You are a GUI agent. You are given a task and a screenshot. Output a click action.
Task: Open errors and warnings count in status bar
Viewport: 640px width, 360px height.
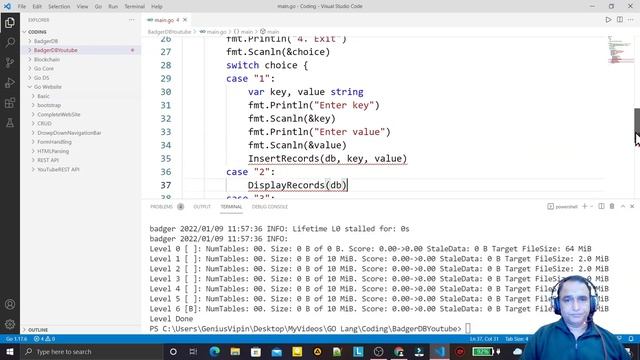click(44, 339)
